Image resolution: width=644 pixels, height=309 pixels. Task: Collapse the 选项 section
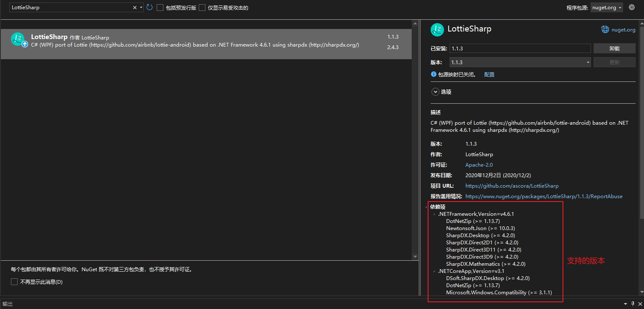[435, 91]
